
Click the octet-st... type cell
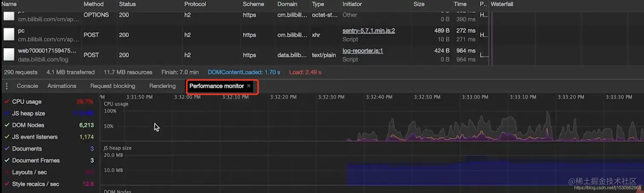point(324,15)
